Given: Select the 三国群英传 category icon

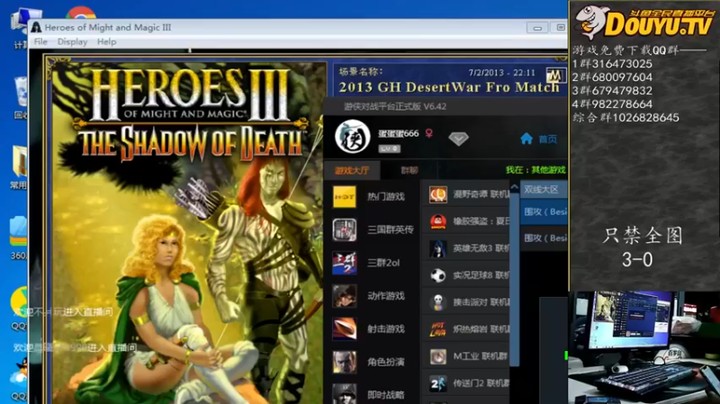Looking at the screenshot, I should point(344,230).
